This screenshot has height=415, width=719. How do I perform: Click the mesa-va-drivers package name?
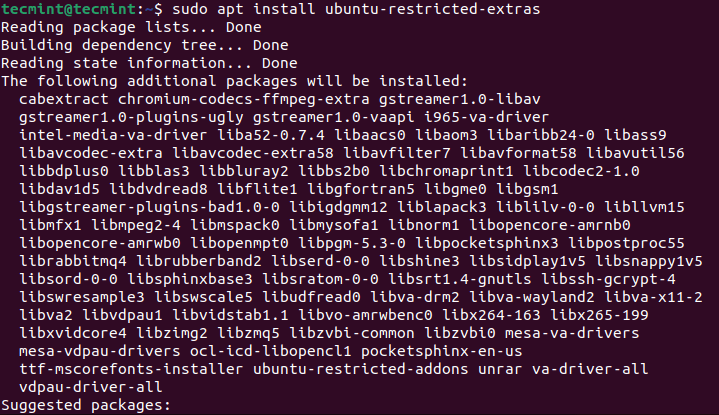point(572,332)
